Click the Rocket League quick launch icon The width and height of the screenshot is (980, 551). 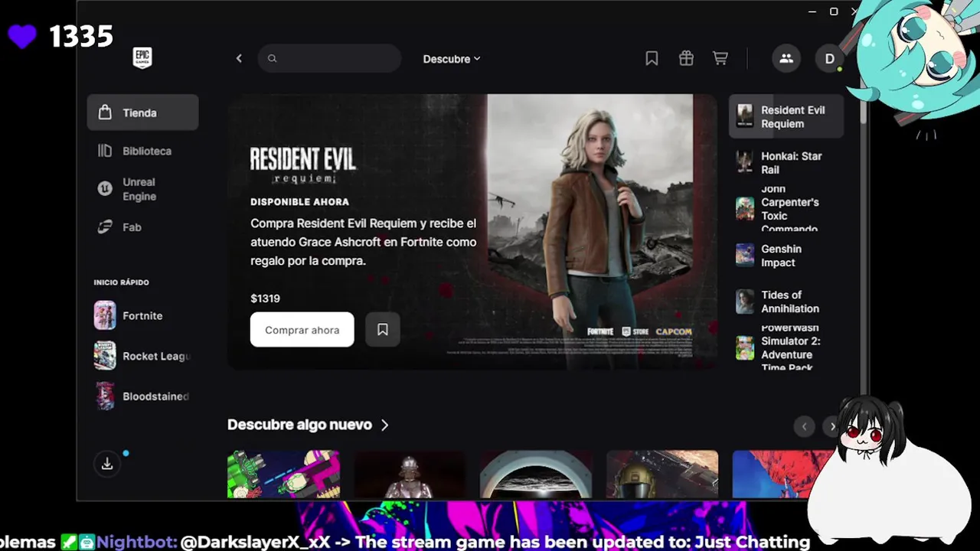[x=105, y=356]
